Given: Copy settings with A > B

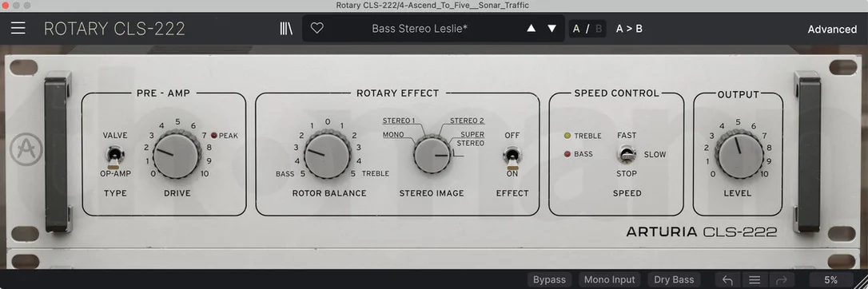Looking at the screenshot, I should tap(629, 29).
